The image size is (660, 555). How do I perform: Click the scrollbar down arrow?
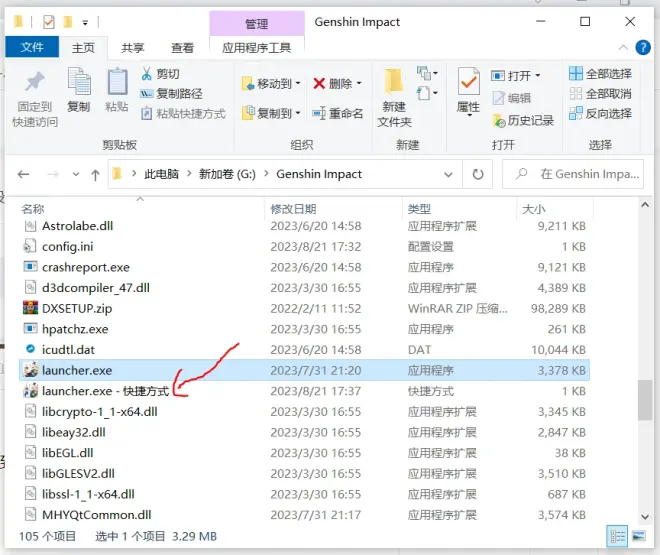pyautogui.click(x=644, y=517)
